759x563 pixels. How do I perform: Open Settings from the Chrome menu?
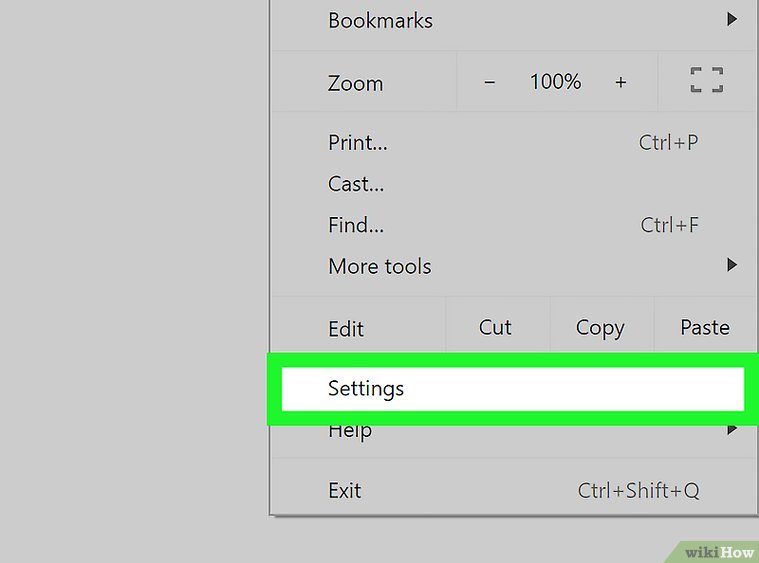(366, 388)
